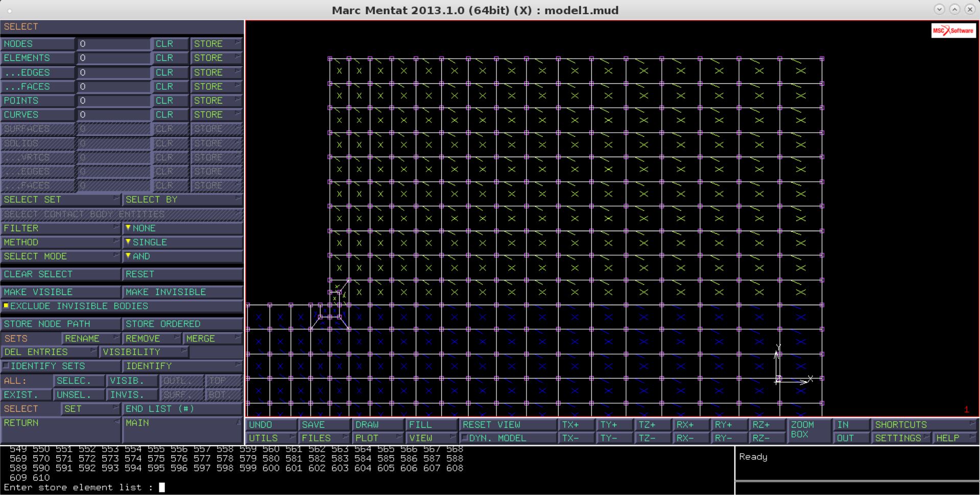Click IN to zoom in
Image resolution: width=980 pixels, height=495 pixels.
pos(851,425)
